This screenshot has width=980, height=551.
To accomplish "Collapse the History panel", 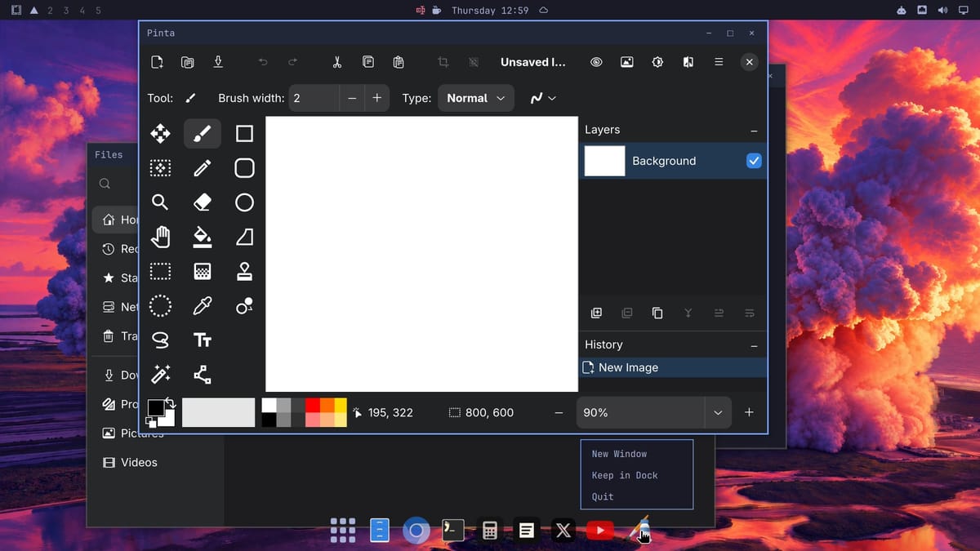I will [754, 345].
